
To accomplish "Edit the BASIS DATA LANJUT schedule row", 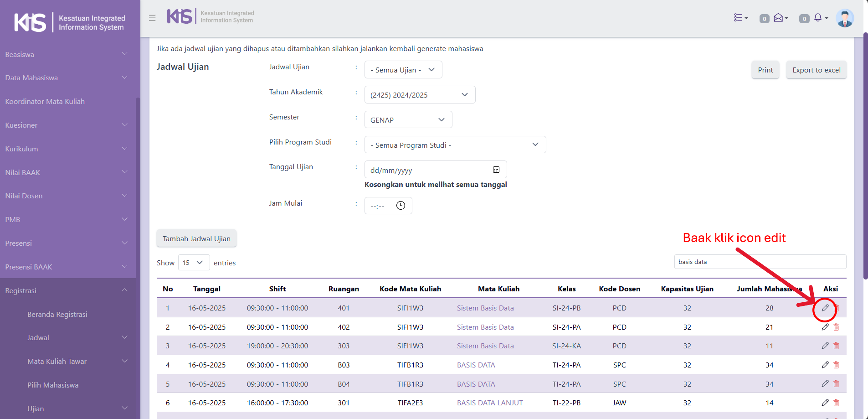I will [x=825, y=403].
